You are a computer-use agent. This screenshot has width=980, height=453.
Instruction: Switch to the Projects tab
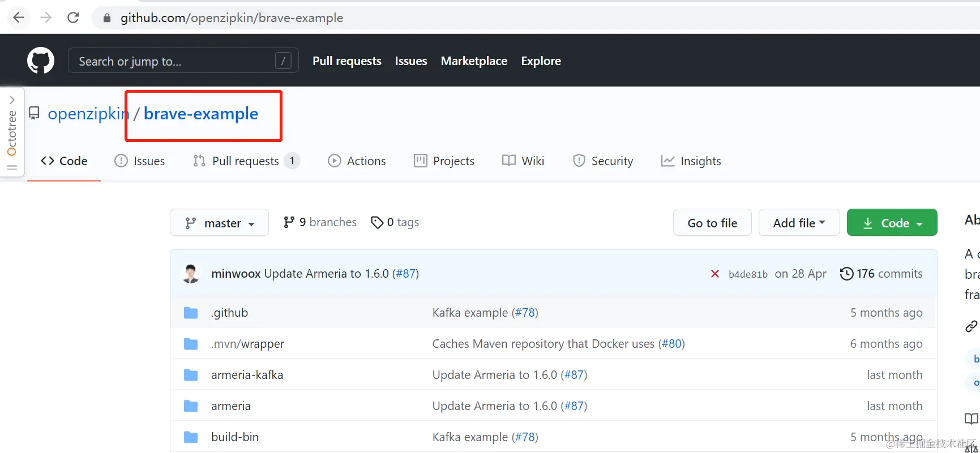444,161
